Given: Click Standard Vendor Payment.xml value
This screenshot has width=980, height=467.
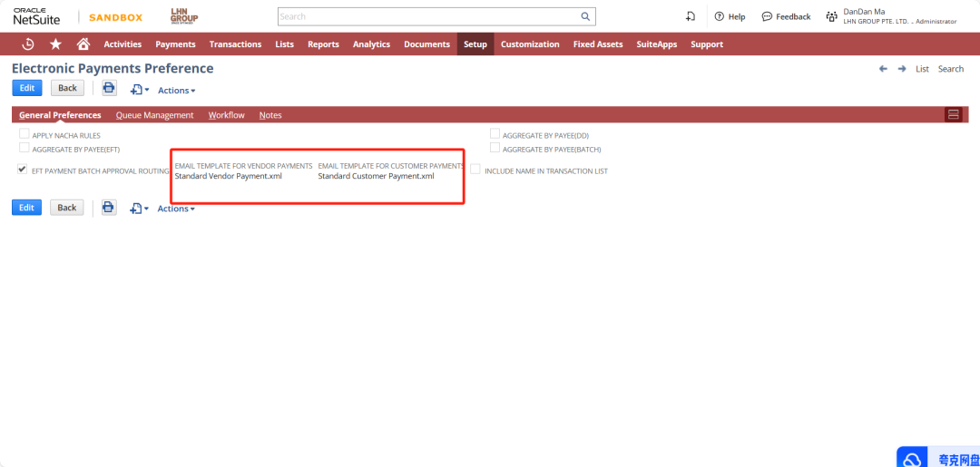Looking at the screenshot, I should [x=229, y=176].
